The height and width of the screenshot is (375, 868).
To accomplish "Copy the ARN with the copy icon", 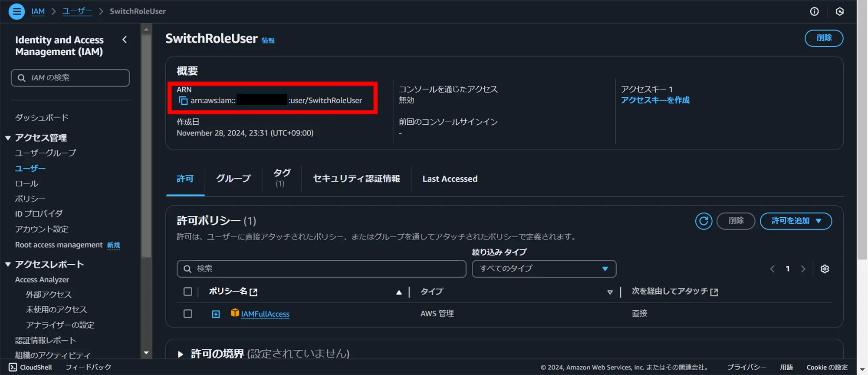I will [x=183, y=100].
